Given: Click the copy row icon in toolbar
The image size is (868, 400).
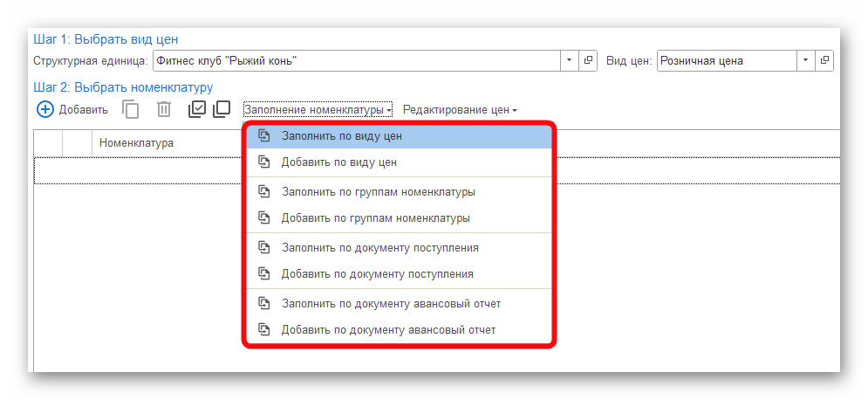Looking at the screenshot, I should point(131,109).
